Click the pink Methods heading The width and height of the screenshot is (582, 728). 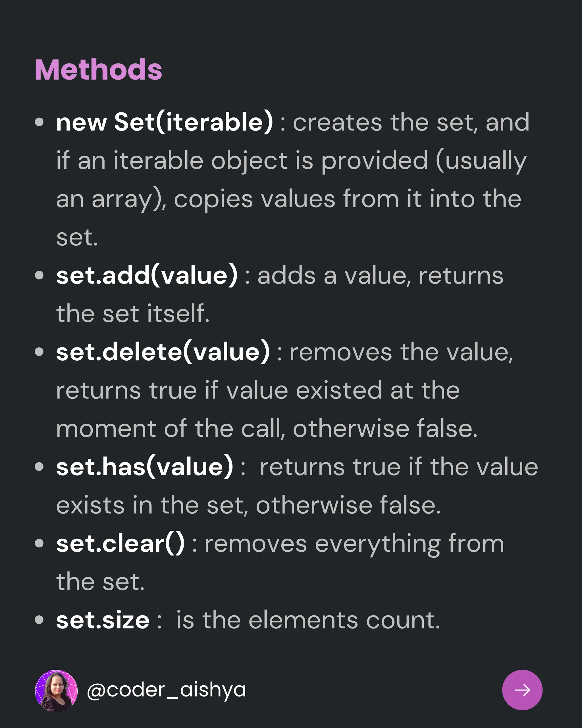pos(99,70)
